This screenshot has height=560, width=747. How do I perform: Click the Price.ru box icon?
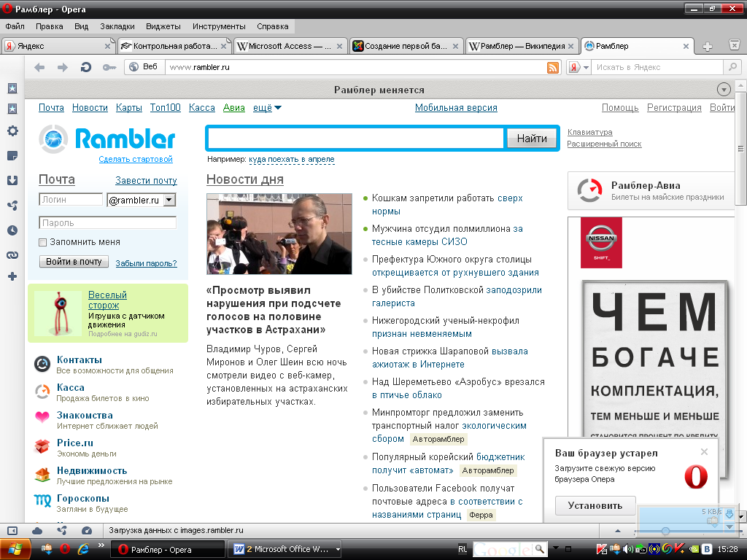click(42, 446)
